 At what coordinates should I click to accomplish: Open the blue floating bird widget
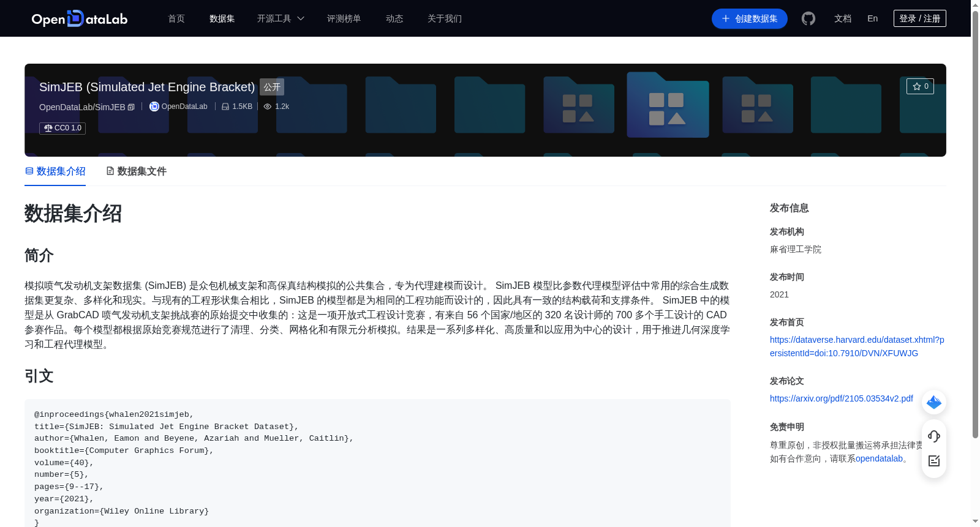(x=934, y=402)
